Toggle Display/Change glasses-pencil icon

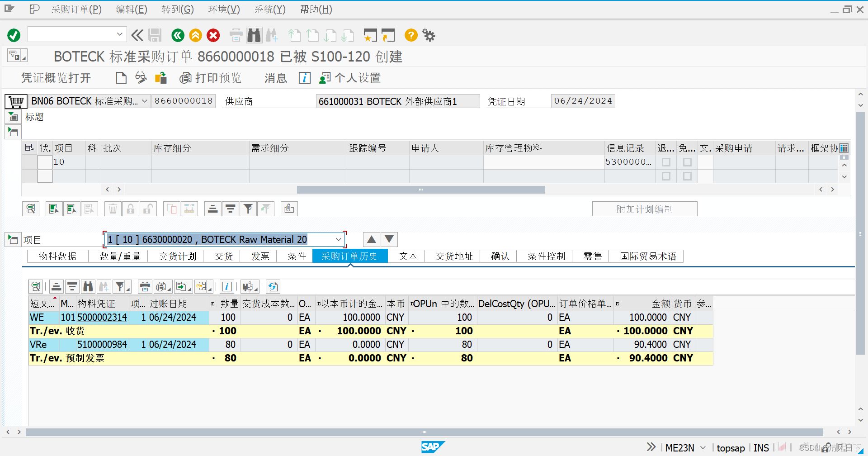click(x=141, y=78)
